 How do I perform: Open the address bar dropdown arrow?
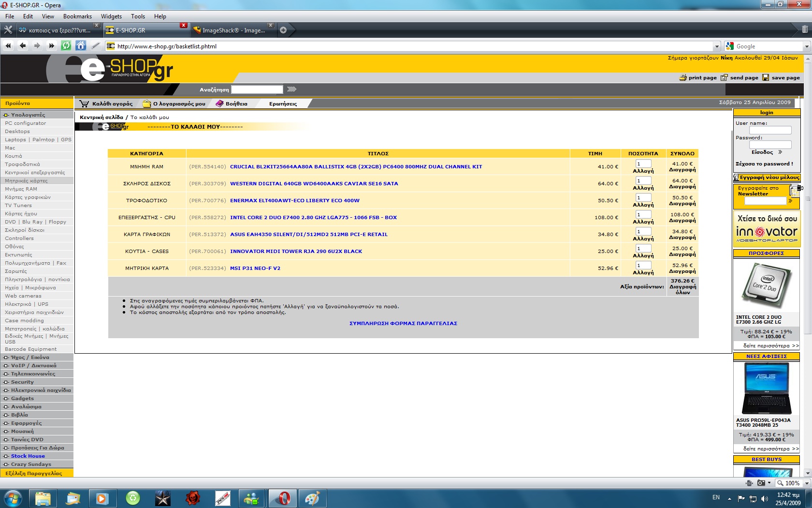[x=717, y=46]
